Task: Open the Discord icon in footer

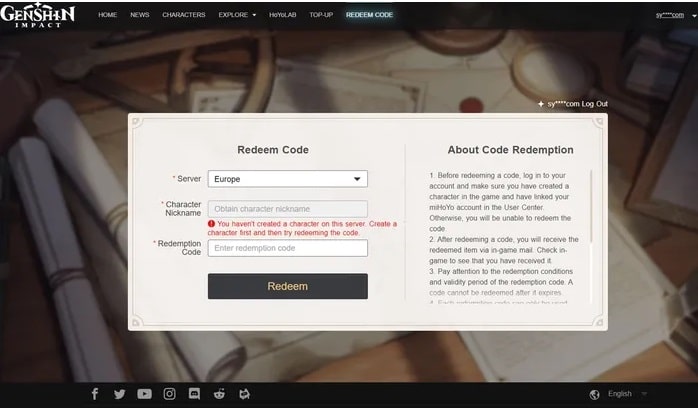Action: [x=195, y=394]
